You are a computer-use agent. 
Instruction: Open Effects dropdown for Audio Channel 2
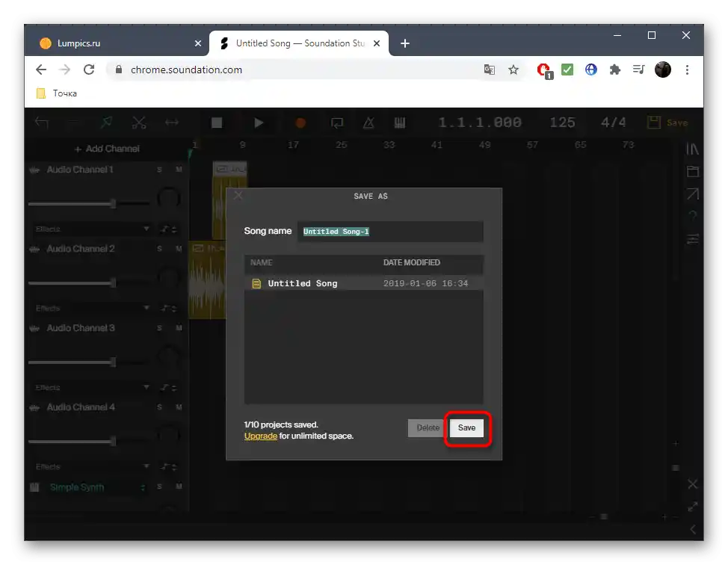tap(92, 308)
